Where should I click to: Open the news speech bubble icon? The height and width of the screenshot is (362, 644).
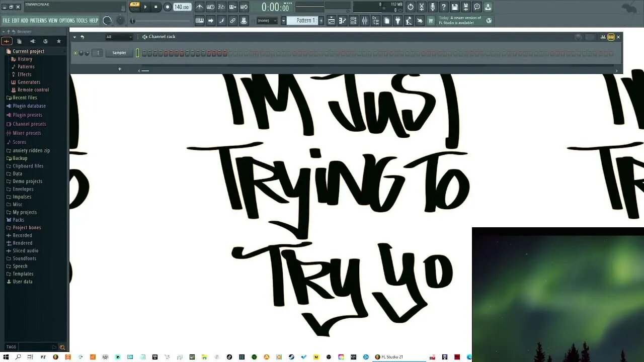coord(477,7)
